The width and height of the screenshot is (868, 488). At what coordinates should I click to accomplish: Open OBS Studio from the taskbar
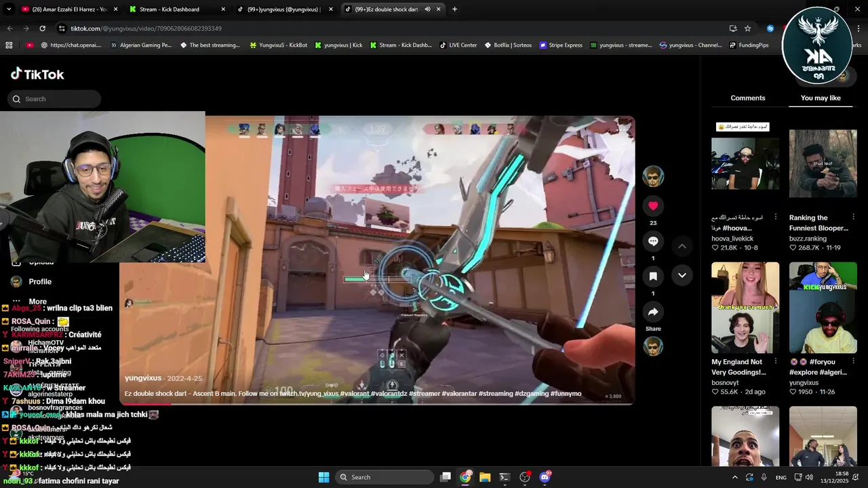pyautogui.click(x=524, y=477)
